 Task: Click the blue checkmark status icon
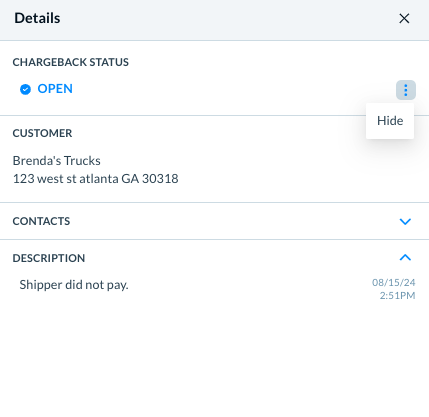click(25, 89)
